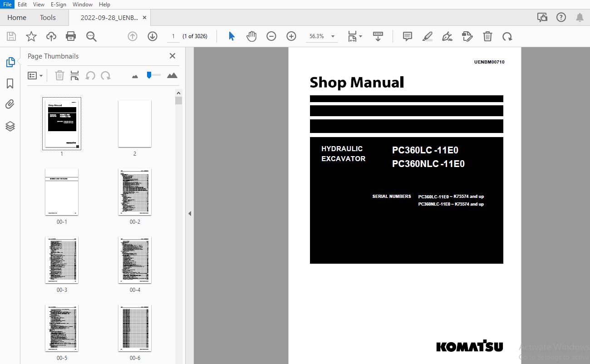Rotate the page with the toolbar rotate icon
Screen dimensions: 590x364
(x=507, y=36)
